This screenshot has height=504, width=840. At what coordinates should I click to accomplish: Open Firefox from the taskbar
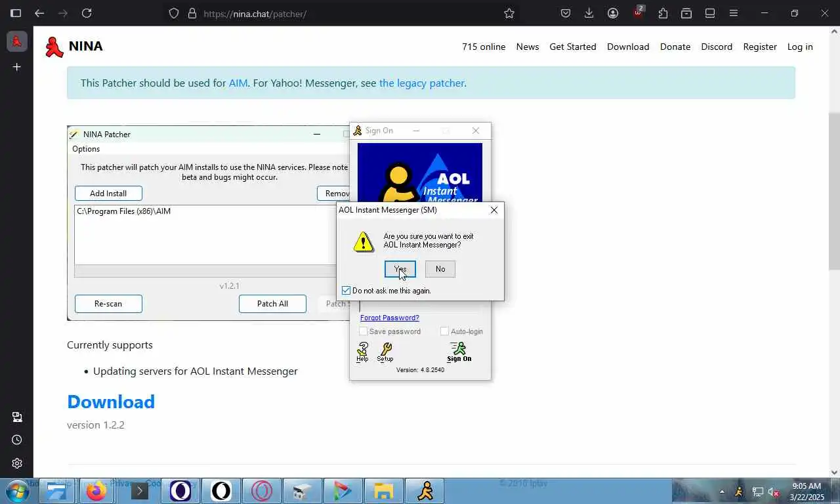point(96,491)
